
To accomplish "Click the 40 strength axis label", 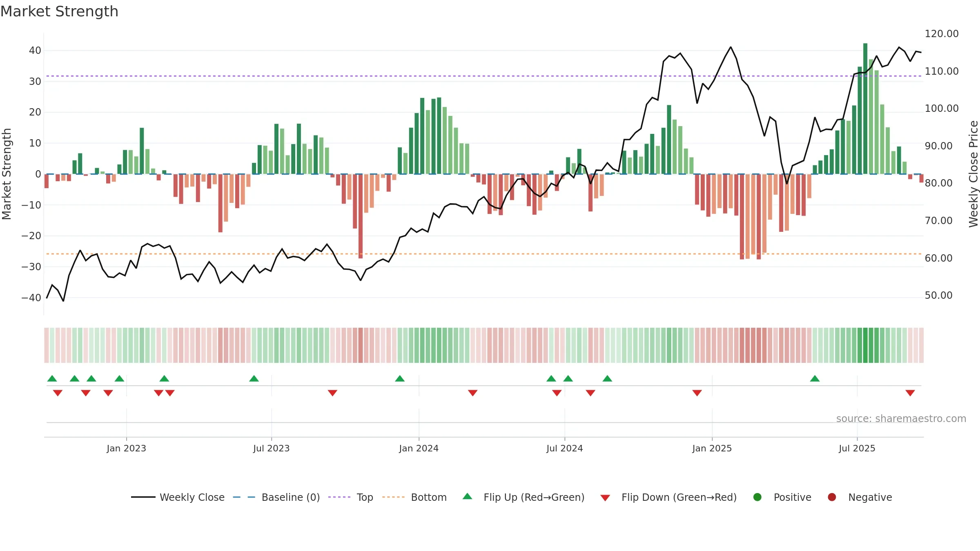I will click(35, 51).
